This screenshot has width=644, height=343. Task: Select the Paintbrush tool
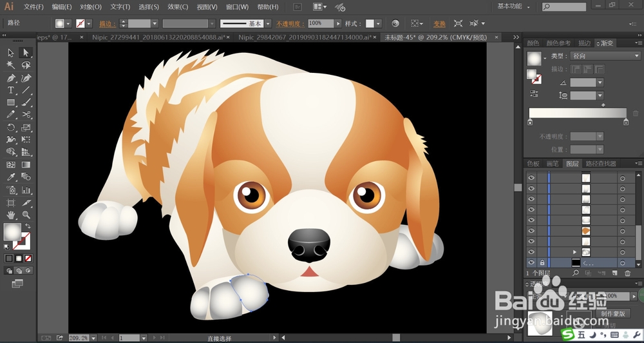[26, 103]
